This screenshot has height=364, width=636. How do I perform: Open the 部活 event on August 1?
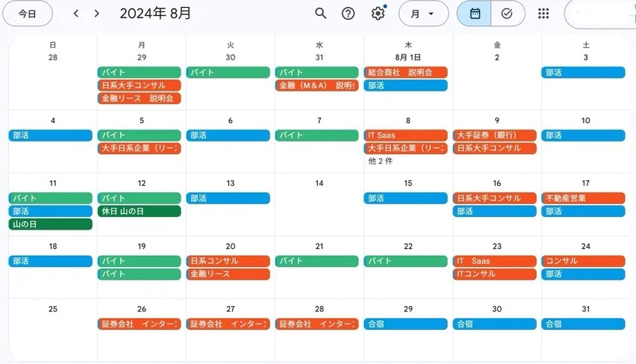(405, 85)
